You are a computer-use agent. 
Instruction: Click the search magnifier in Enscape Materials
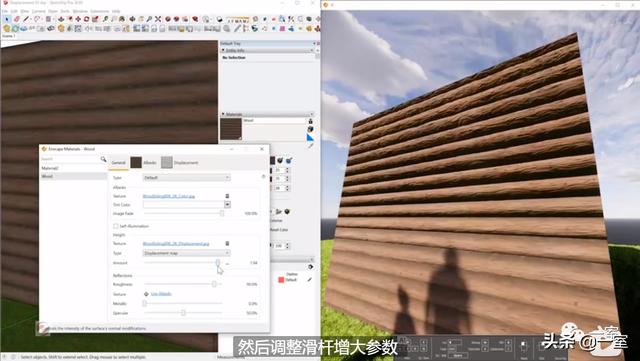pyautogui.click(x=103, y=159)
